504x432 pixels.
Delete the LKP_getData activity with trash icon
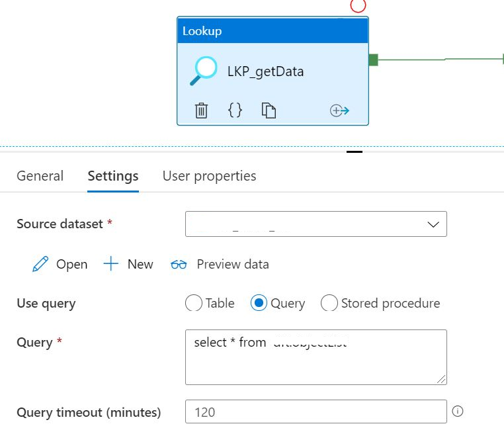pos(201,110)
